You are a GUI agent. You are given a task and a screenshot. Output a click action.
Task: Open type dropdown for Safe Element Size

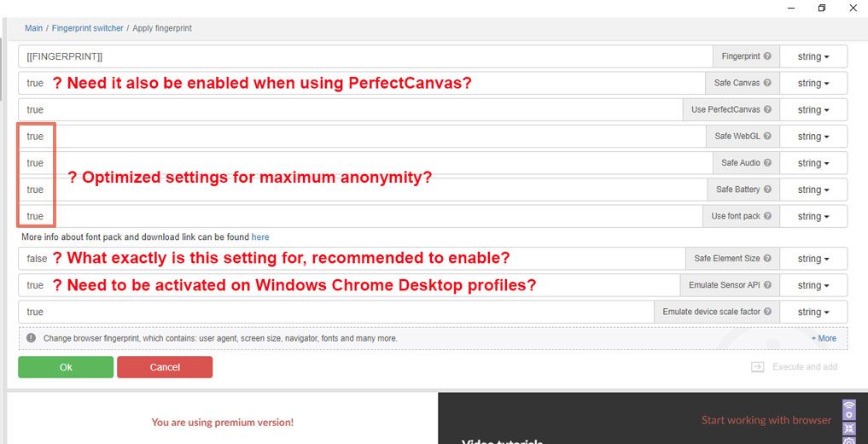[x=813, y=259]
